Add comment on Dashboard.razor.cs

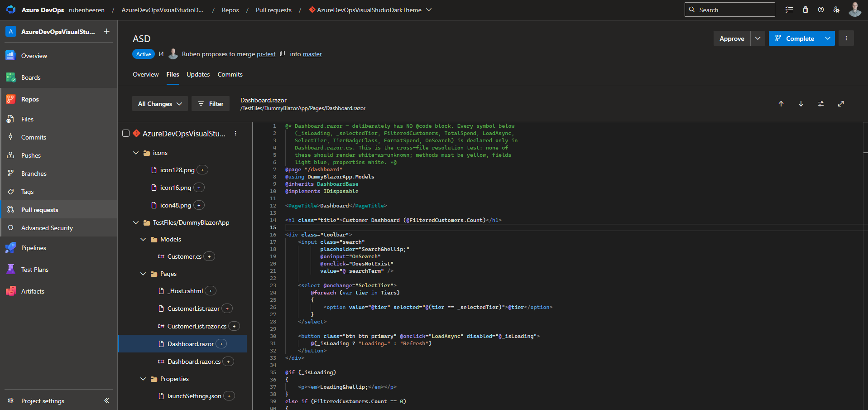point(228,362)
